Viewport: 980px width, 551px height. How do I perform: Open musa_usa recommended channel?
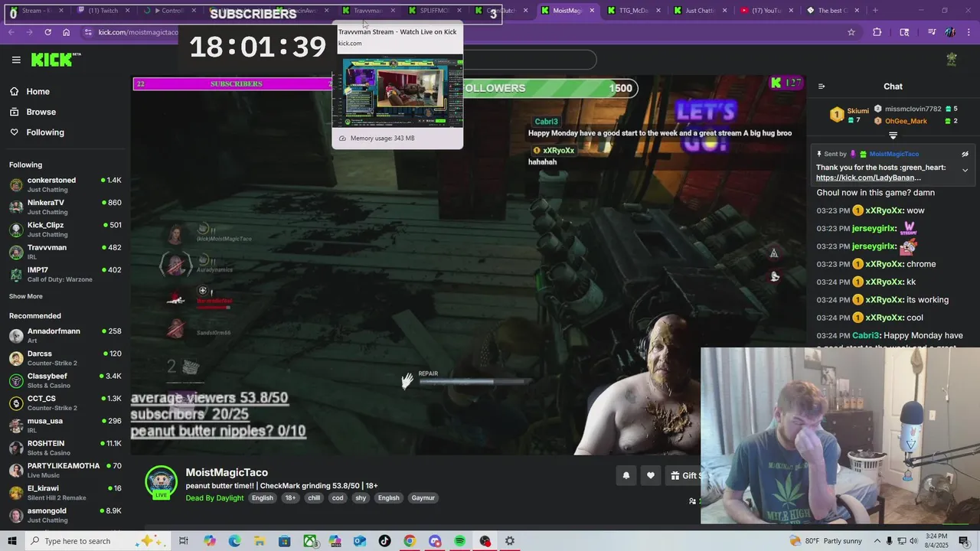(x=65, y=425)
